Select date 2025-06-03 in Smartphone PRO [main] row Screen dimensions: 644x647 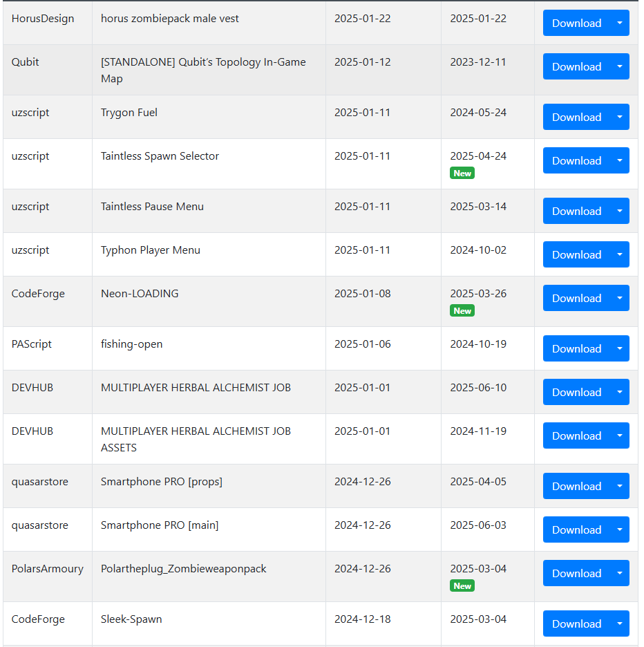coord(478,525)
